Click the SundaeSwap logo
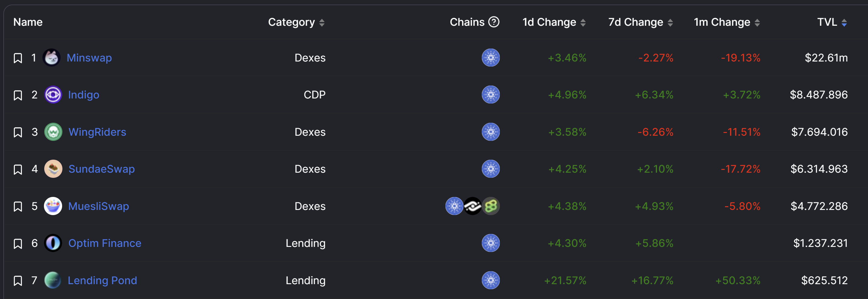The image size is (868, 299). pyautogui.click(x=53, y=169)
